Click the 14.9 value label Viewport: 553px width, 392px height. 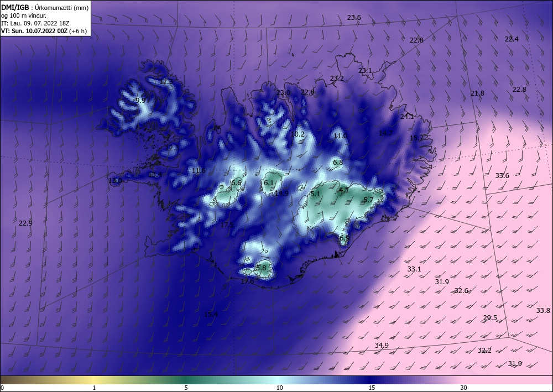click(282, 193)
